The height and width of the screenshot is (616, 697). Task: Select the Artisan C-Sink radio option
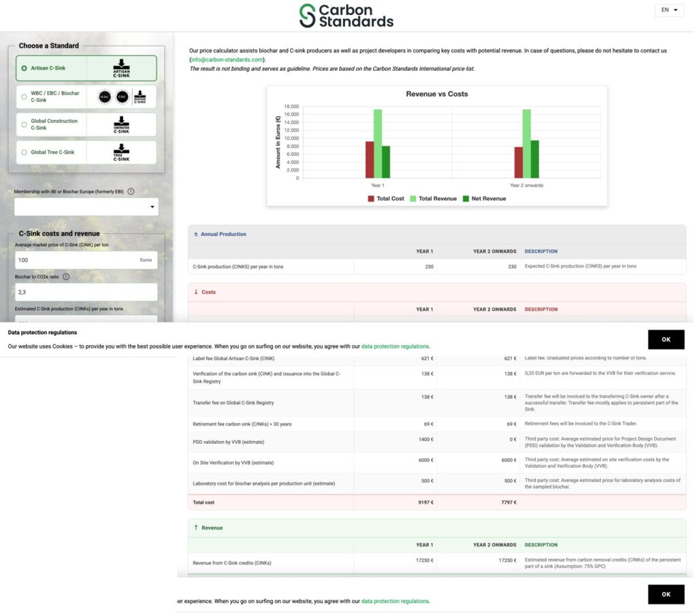[x=24, y=69]
